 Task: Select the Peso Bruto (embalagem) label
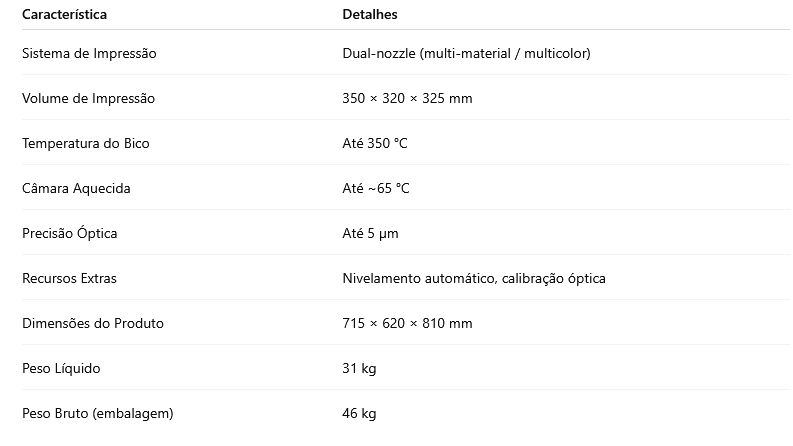pos(98,414)
